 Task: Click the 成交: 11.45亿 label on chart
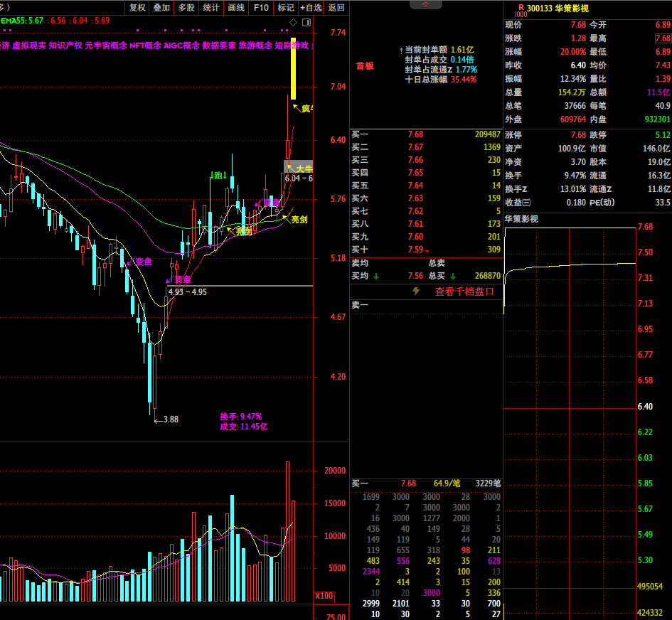(243, 427)
